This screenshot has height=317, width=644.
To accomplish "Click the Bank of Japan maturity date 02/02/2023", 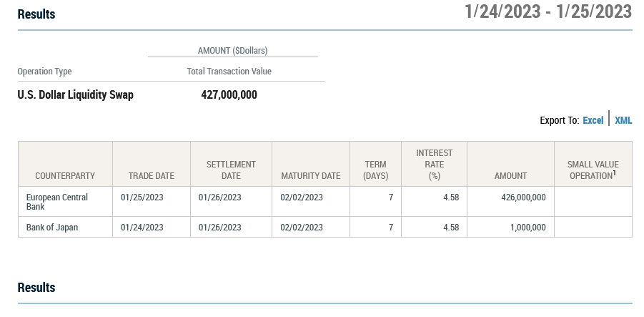I will pyautogui.click(x=302, y=228).
